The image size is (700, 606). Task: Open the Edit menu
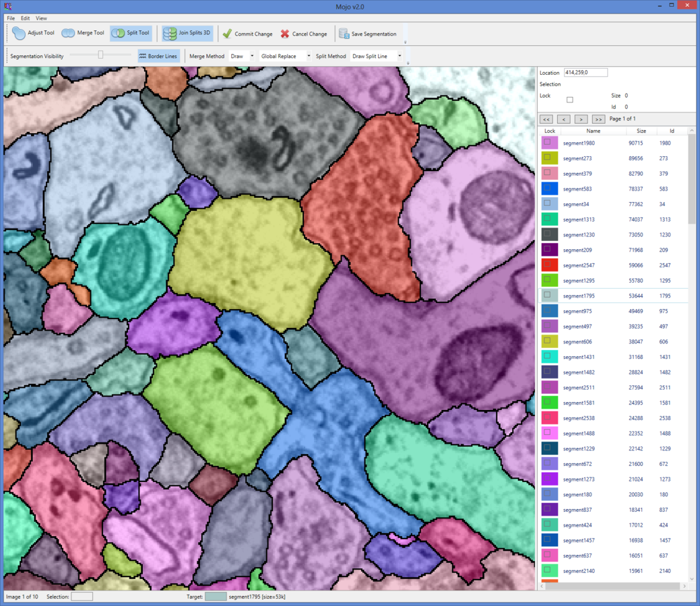[25, 18]
